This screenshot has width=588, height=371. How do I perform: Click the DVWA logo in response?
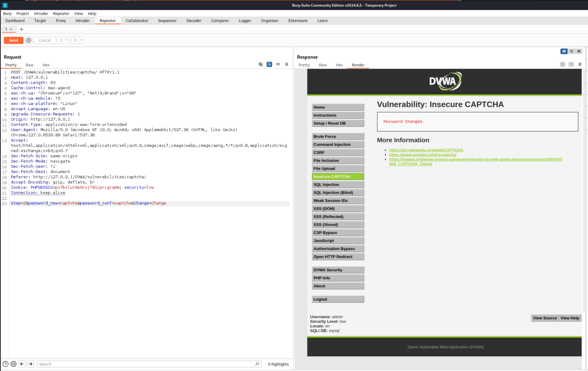tap(445, 81)
